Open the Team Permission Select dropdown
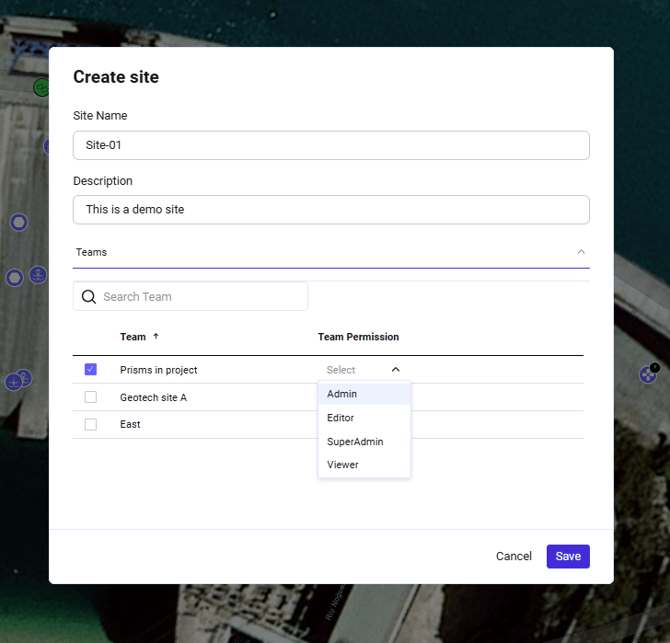Screen dimensions: 670x643 (x=363, y=370)
